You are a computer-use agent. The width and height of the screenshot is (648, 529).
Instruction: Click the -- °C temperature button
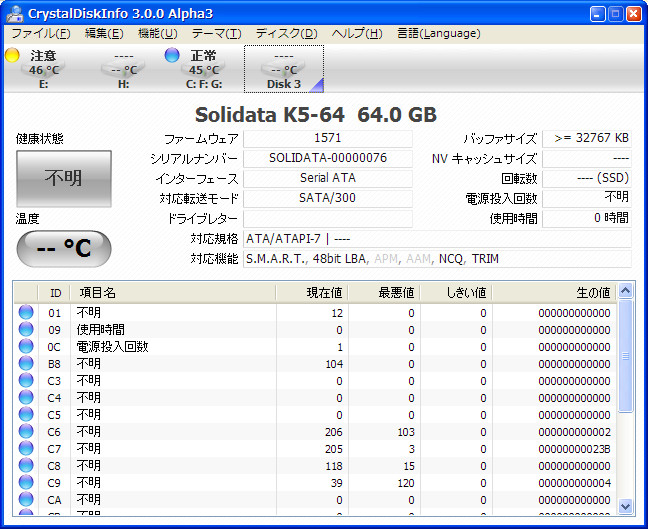coord(64,248)
